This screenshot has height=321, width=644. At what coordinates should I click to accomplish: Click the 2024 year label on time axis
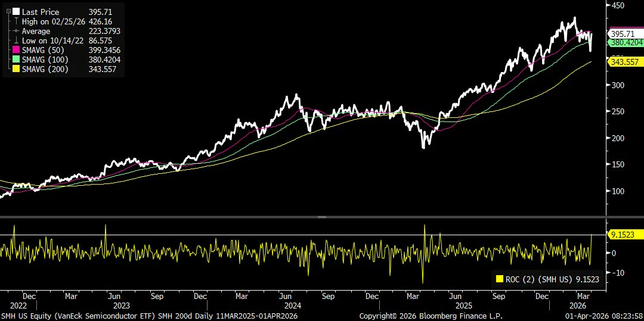[293, 306]
